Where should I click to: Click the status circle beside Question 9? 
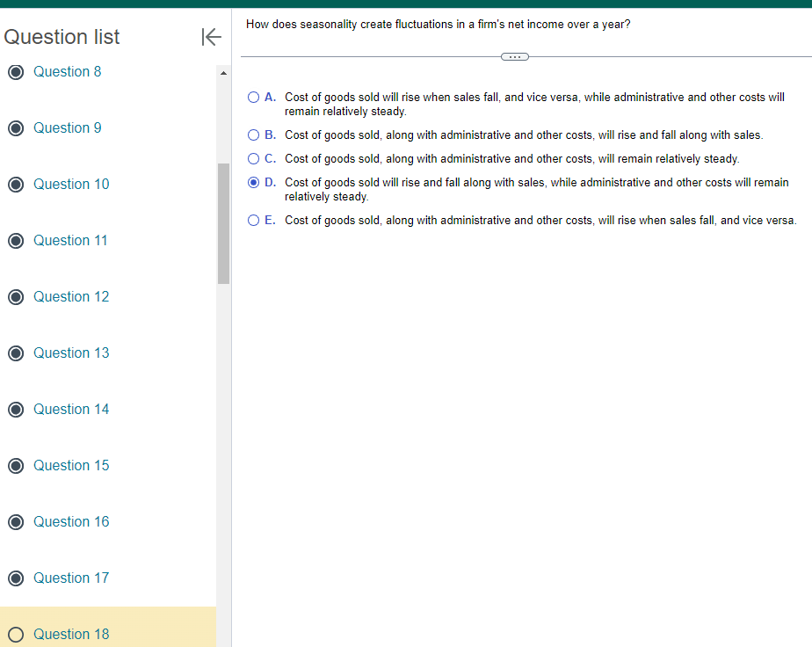[x=16, y=128]
